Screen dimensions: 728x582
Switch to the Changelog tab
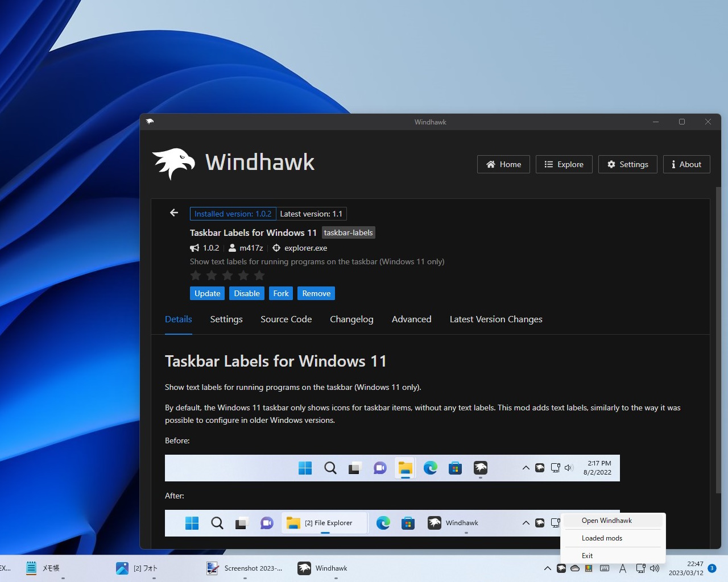(351, 319)
